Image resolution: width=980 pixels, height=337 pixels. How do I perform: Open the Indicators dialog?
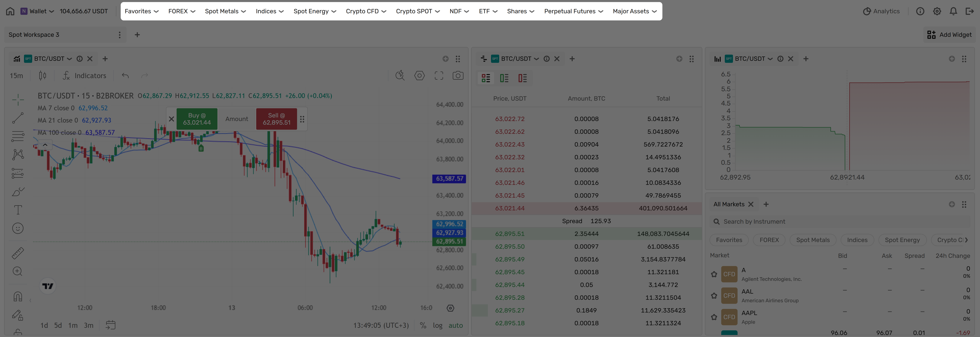[84, 76]
